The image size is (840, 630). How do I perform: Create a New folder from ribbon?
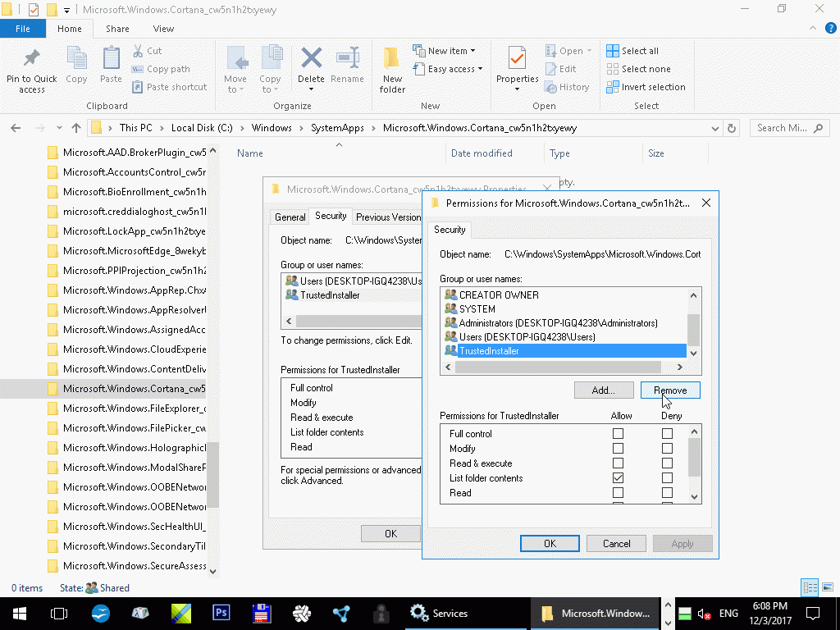coord(392,70)
